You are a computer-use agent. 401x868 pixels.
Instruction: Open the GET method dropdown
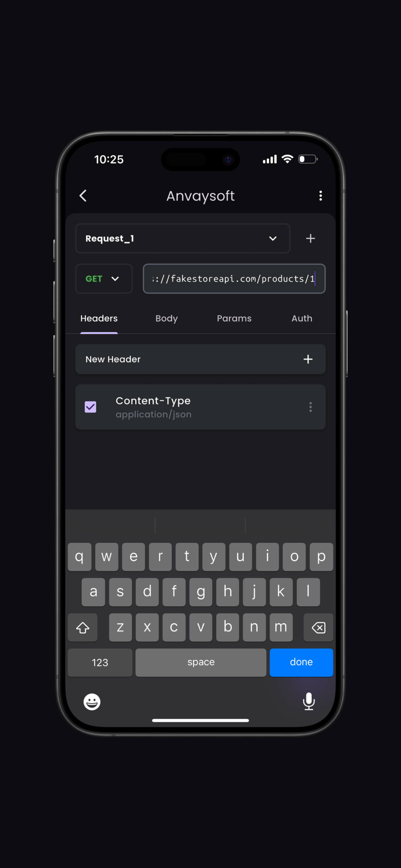coord(104,279)
